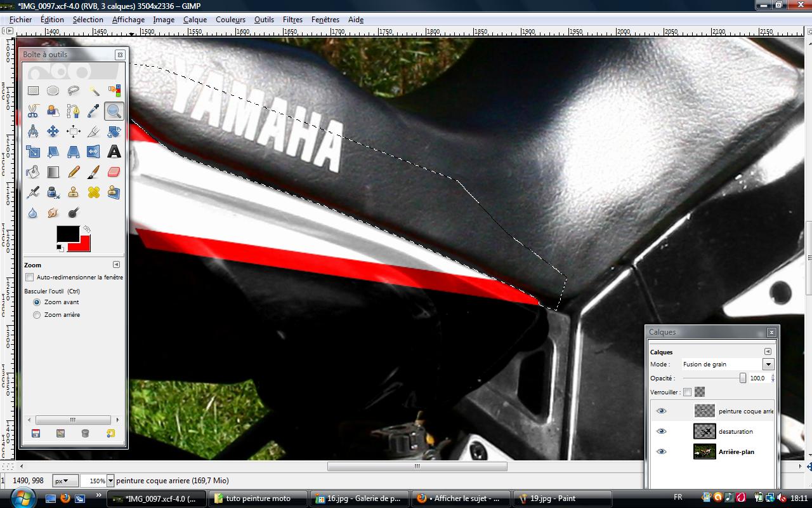Open the Couleurs menu

(x=230, y=20)
